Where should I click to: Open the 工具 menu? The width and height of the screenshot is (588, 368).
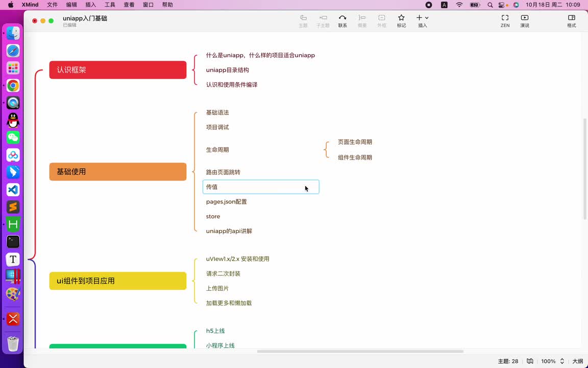110,5
